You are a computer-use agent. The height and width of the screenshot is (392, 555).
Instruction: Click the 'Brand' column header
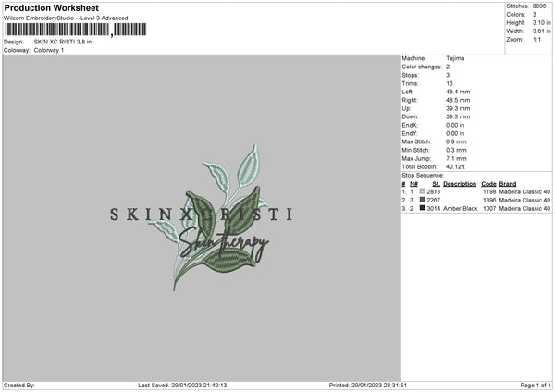coord(508,184)
